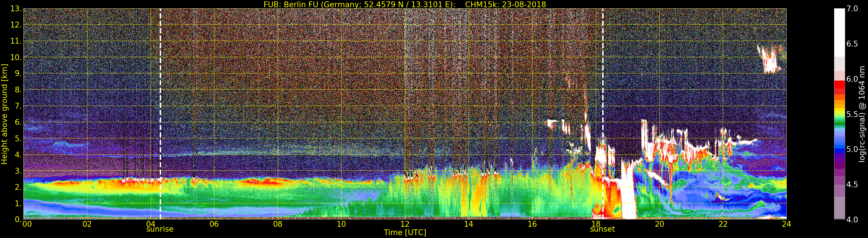Click height axis tick '6.'

click(18, 122)
